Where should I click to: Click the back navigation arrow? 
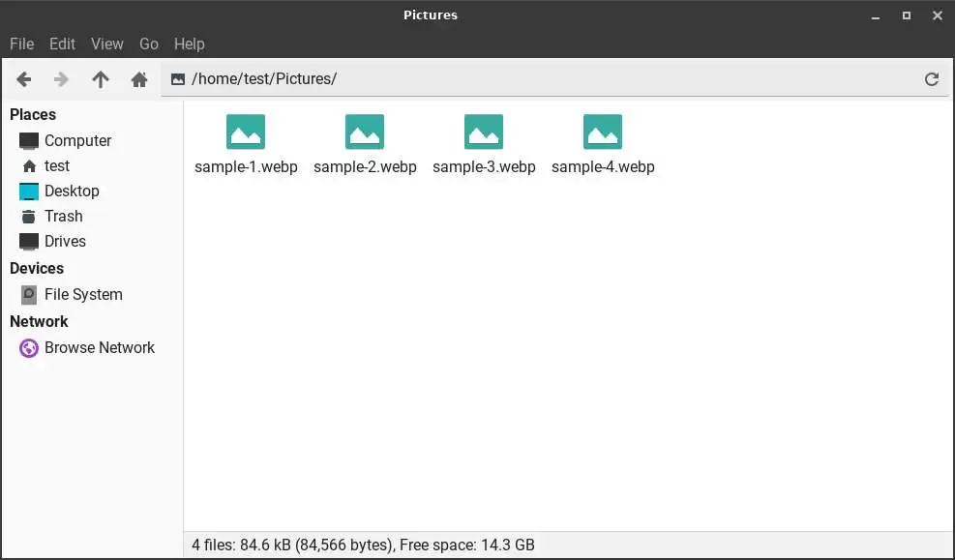coord(23,79)
